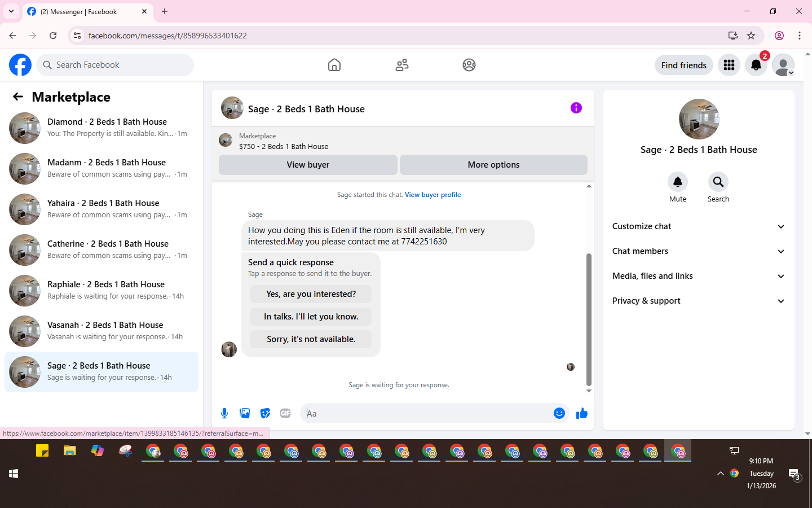This screenshot has height=508, width=812.
Task: Open the account profile avatar menu
Action: 783,65
